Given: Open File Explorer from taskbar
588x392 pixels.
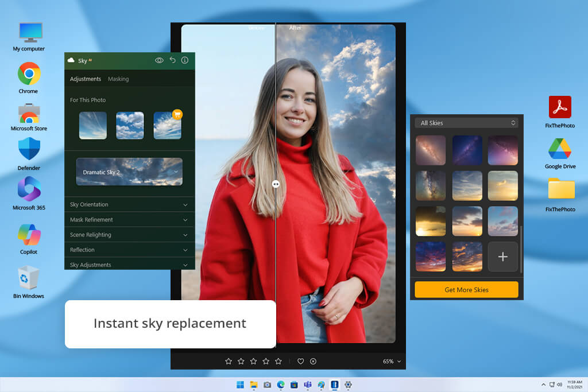Looking at the screenshot, I should pos(254,385).
